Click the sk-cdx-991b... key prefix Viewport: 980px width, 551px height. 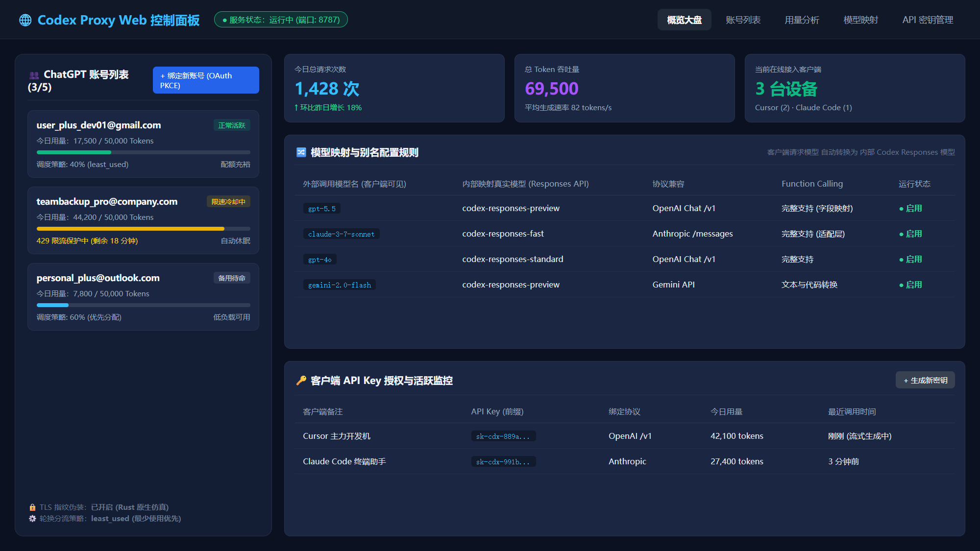point(503,462)
